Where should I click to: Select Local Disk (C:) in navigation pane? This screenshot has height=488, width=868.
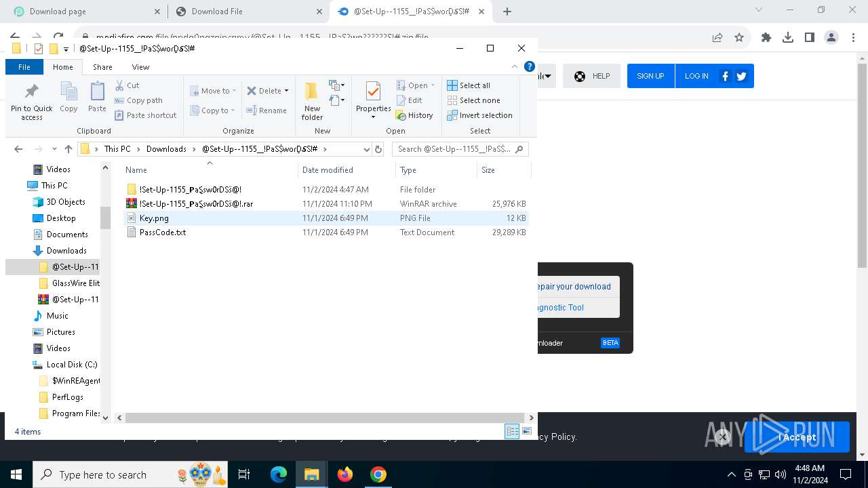(72, 365)
